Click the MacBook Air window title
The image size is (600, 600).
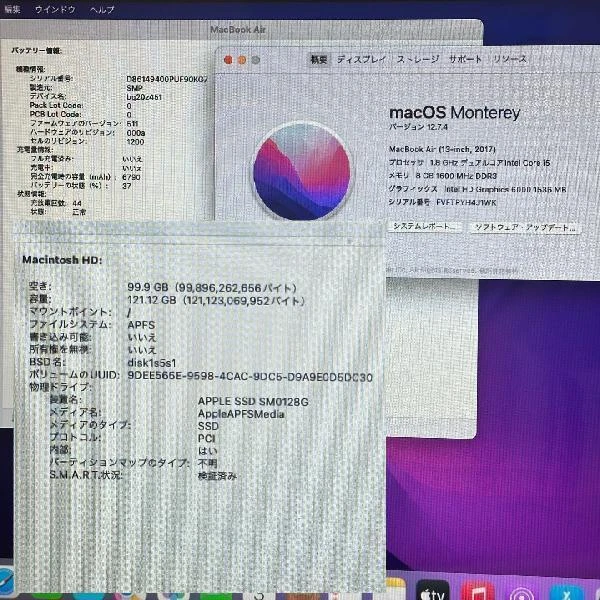[238, 29]
